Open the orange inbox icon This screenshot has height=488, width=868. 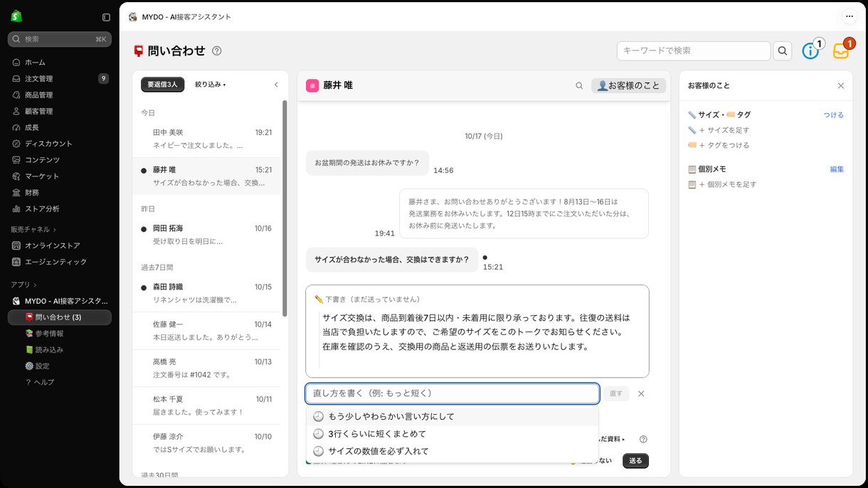841,51
